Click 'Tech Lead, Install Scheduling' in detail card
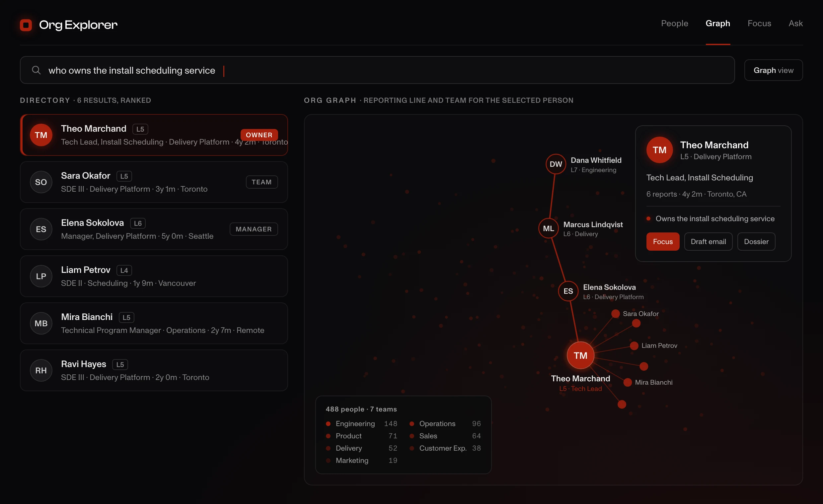 click(700, 177)
